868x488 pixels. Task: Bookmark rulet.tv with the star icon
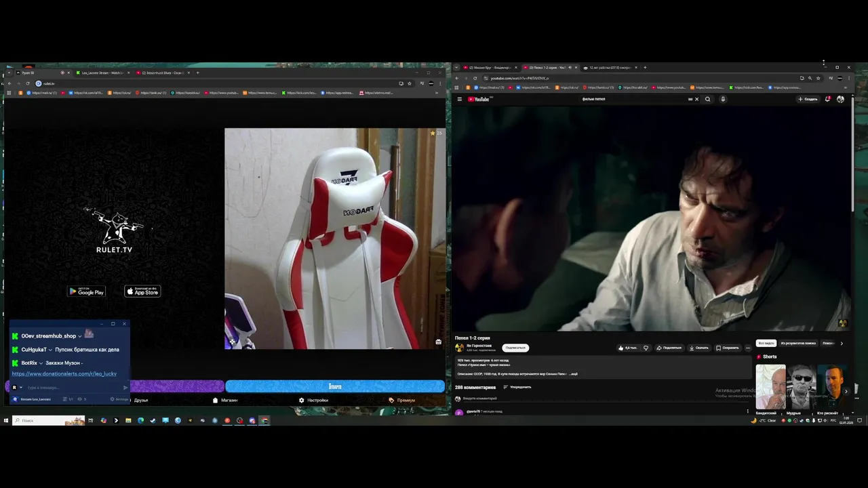(410, 83)
